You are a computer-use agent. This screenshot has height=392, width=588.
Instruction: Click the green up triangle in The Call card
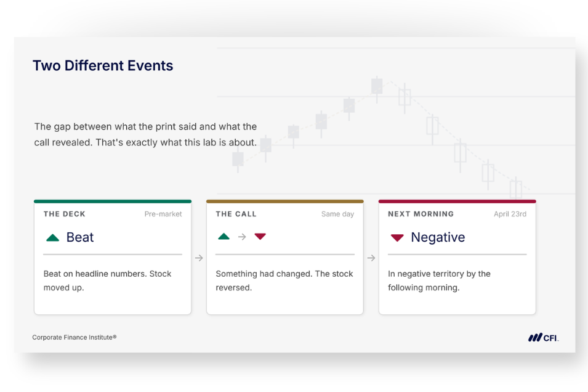(224, 236)
